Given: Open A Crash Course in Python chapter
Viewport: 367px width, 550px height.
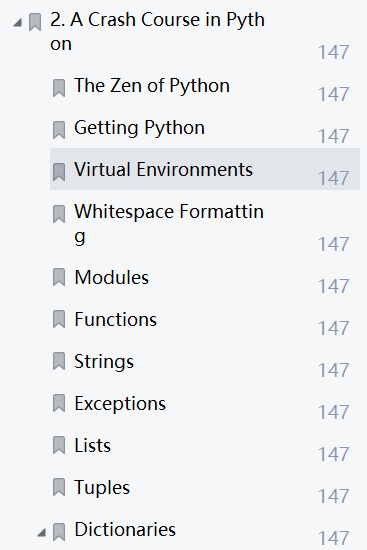Looking at the screenshot, I should pos(158,31).
